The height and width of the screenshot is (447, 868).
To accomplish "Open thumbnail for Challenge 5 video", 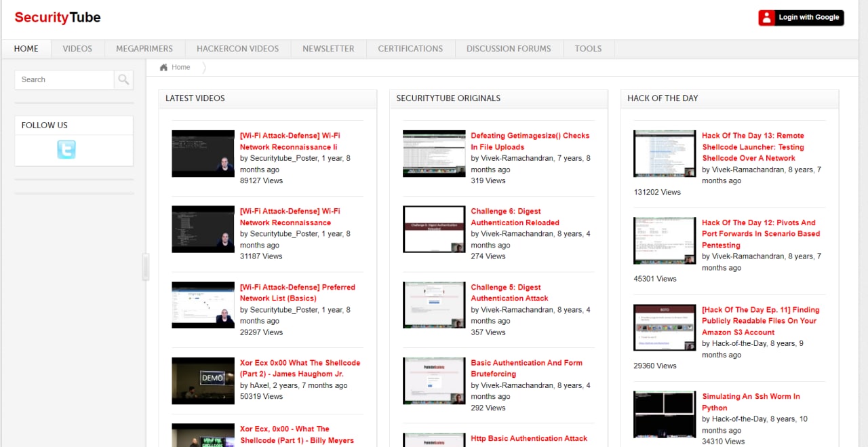I will point(434,305).
